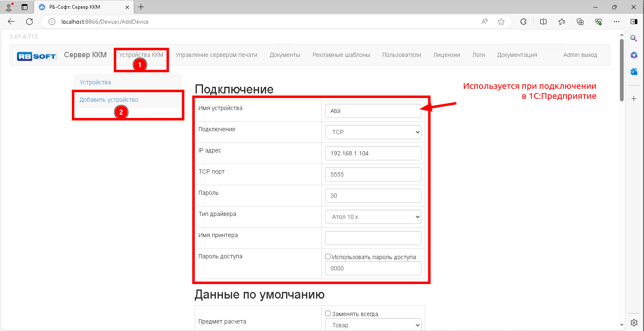
Task: Go to Документы menu item
Action: click(x=285, y=55)
